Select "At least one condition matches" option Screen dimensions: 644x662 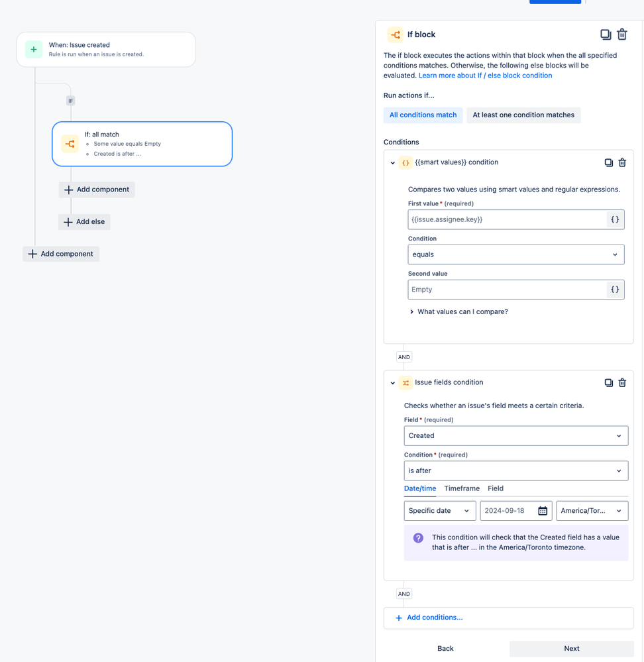[523, 115]
